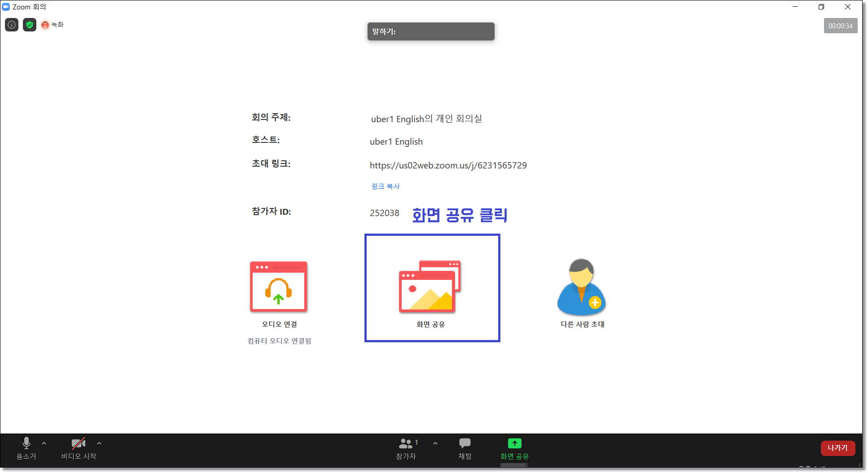
Task: Click Zoom logo in title bar
Action: click(x=6, y=7)
